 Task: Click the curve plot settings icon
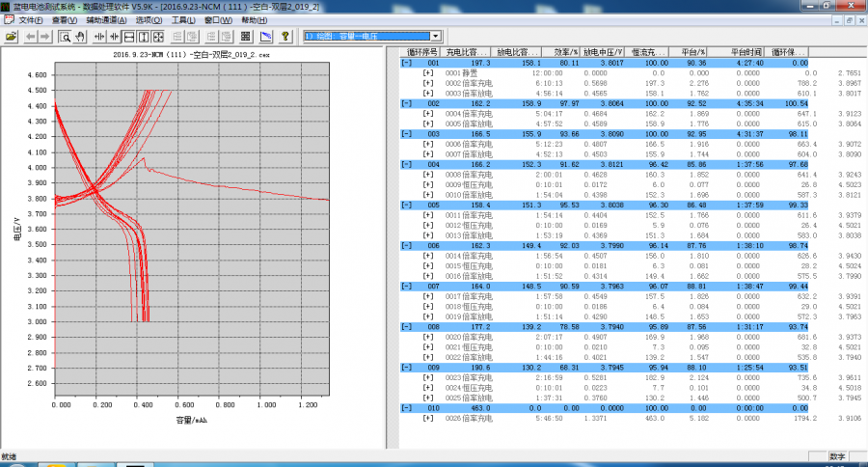[x=266, y=37]
